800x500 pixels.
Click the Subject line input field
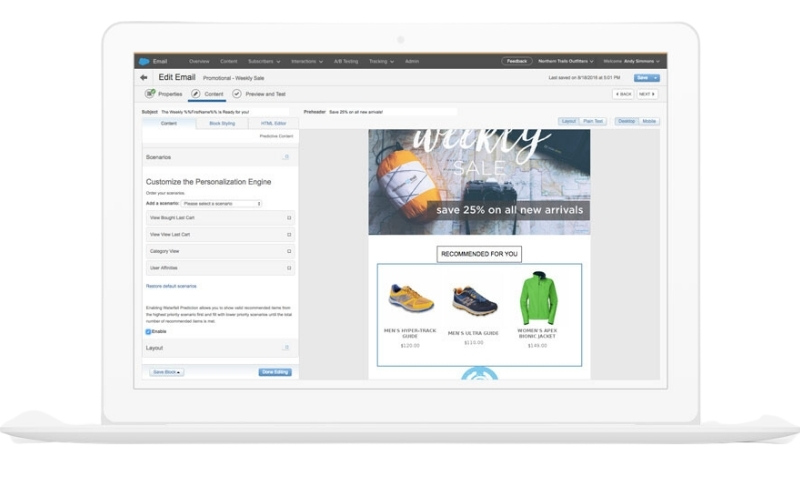(x=228, y=112)
